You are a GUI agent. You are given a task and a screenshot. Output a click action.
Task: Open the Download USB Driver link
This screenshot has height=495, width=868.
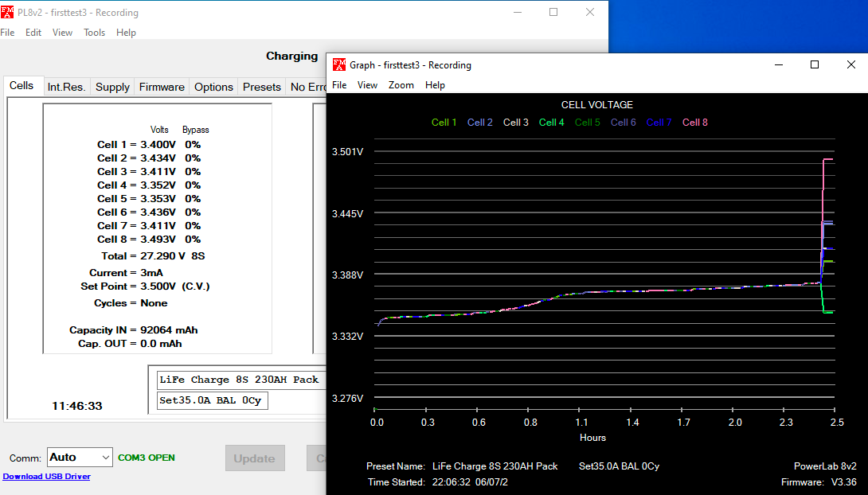pyautogui.click(x=46, y=477)
